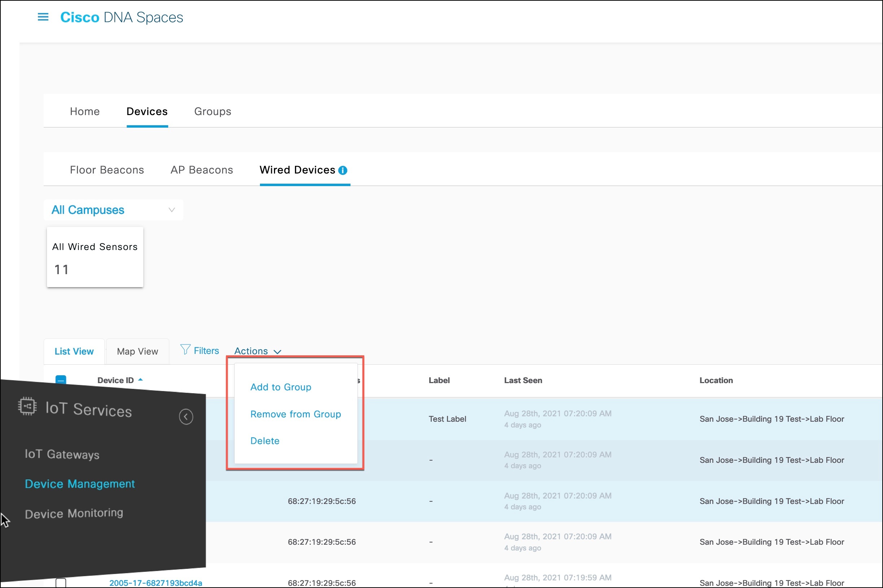Screen dimensions: 883x588
Task: Toggle the select-all header checkbox
Action: tap(61, 379)
